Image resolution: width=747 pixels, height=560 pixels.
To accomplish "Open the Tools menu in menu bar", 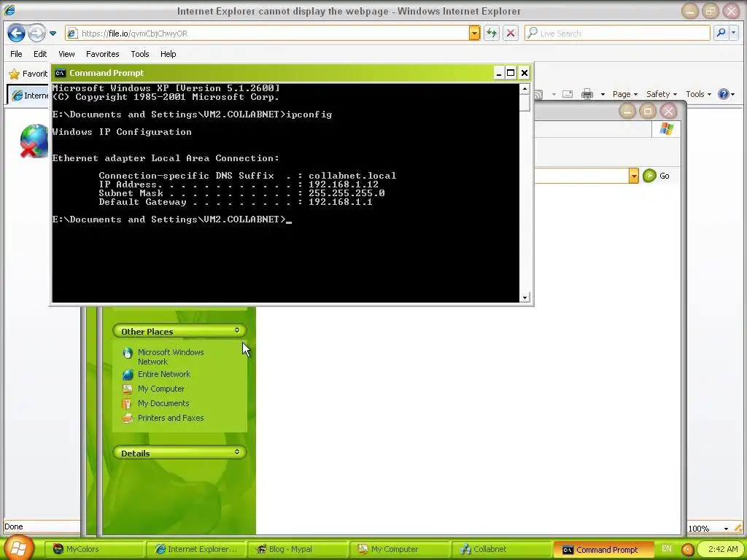I will coord(139,54).
